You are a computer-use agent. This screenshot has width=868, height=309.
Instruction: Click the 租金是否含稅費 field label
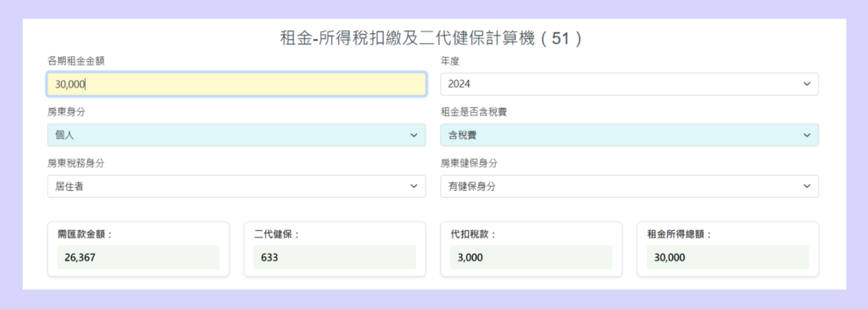474,112
